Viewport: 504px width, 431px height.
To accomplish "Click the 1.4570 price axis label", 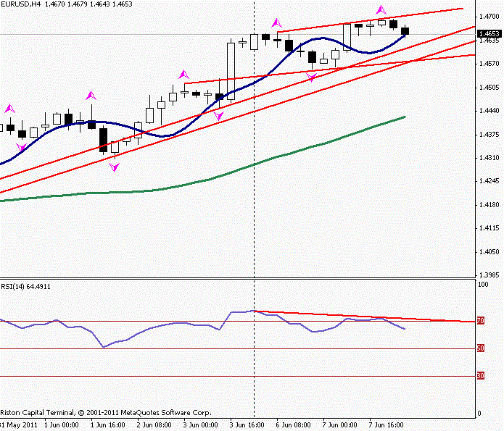I will coord(489,64).
